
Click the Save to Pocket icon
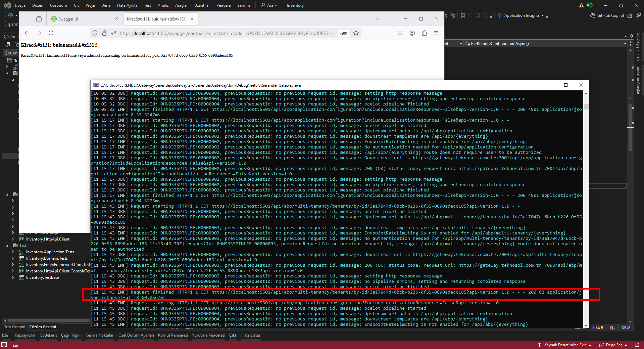pyautogui.click(x=400, y=33)
